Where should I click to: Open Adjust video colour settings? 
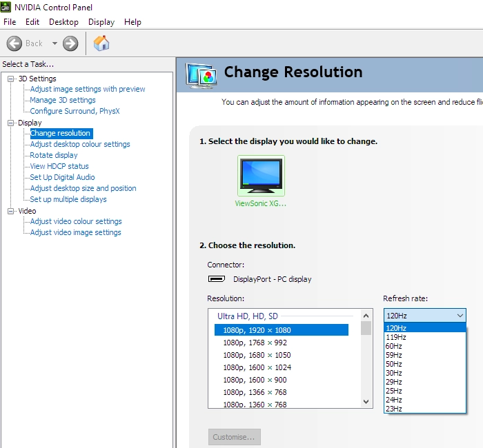coord(76,221)
